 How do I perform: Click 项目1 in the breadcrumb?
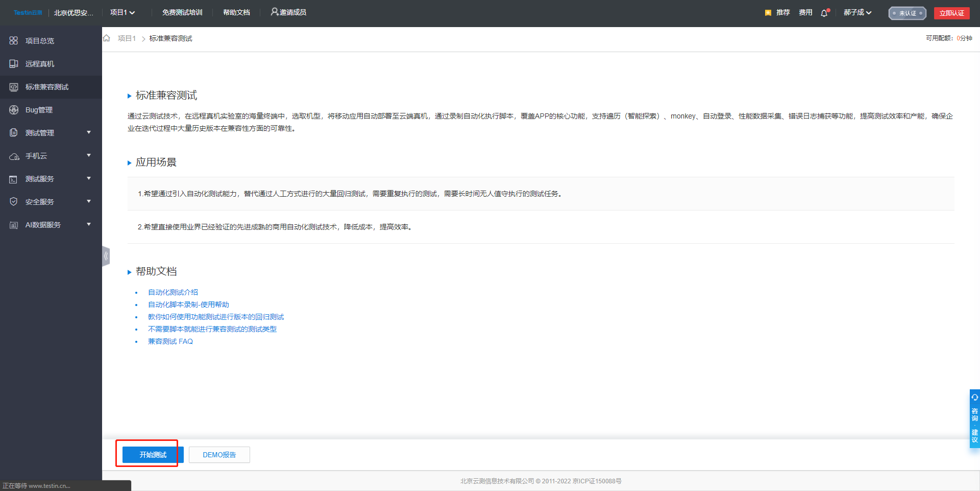(127, 38)
